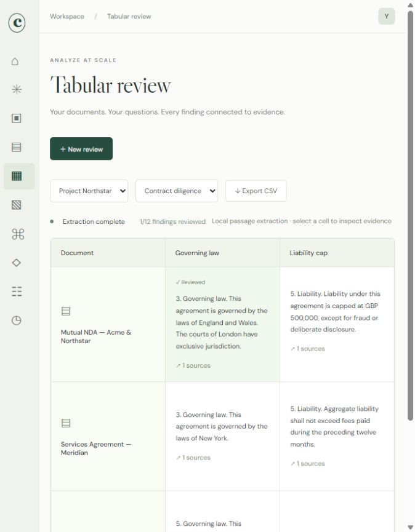Screen dimensions: 415x532
Task: Click the C logo at top of sidebar
Action: coord(17,23)
